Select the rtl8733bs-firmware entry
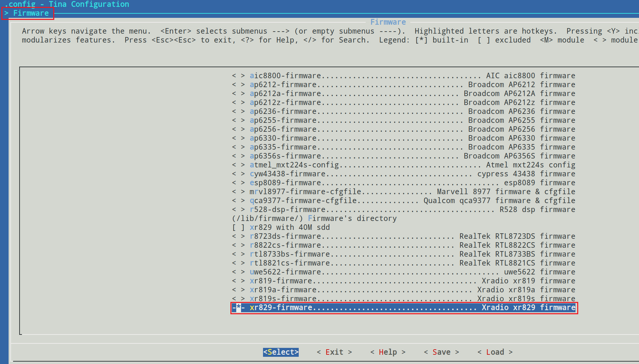 (403, 254)
